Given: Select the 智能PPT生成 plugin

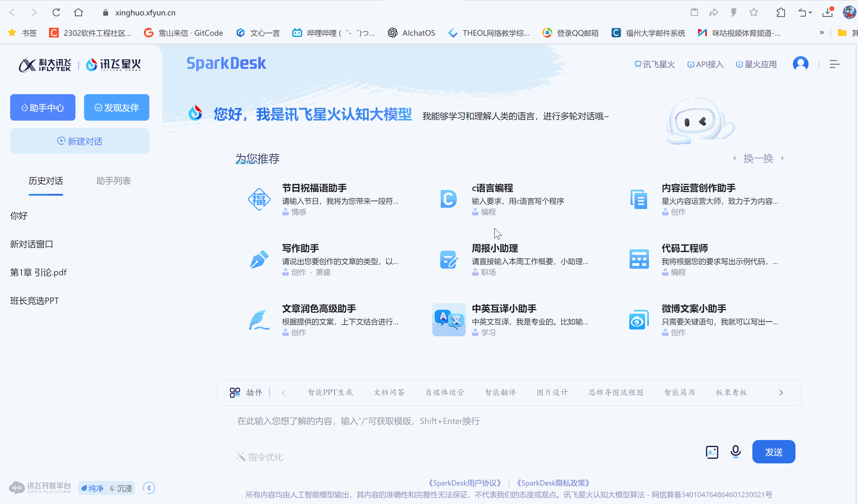Looking at the screenshot, I should pos(330,392).
